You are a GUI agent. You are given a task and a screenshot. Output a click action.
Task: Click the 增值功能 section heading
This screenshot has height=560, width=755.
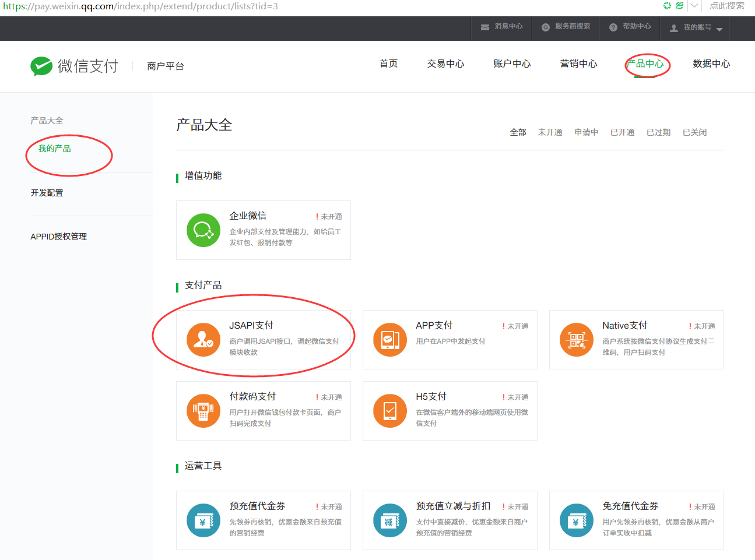click(x=203, y=175)
